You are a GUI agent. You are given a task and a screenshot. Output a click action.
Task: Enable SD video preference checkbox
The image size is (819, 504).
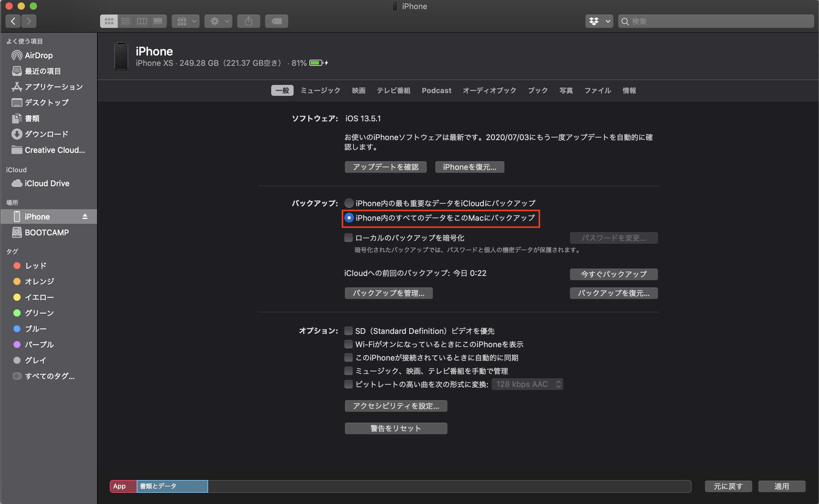[348, 331]
